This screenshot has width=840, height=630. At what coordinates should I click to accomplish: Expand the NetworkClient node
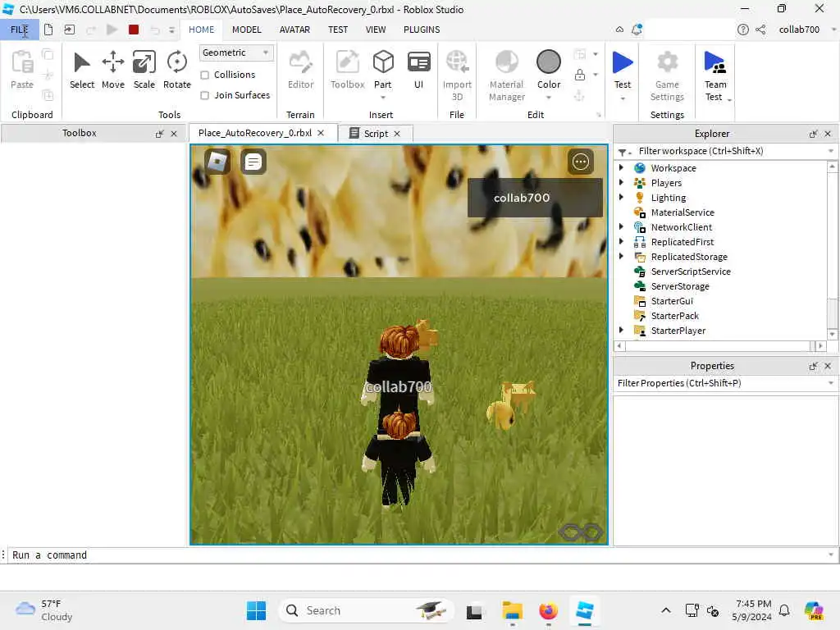pyautogui.click(x=621, y=226)
